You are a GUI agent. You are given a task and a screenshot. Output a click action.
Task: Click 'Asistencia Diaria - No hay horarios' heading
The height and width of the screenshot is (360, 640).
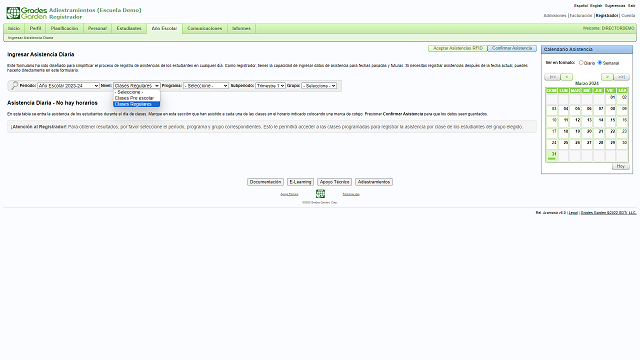tap(52, 103)
